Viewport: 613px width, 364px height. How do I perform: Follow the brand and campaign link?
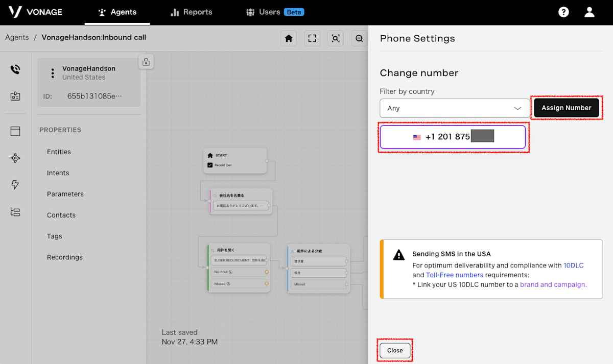pos(553,284)
